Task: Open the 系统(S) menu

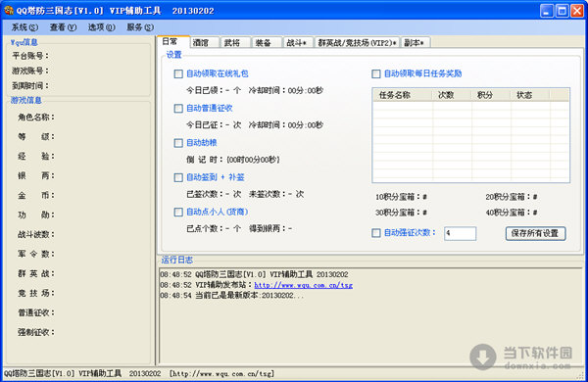Action: (24, 27)
